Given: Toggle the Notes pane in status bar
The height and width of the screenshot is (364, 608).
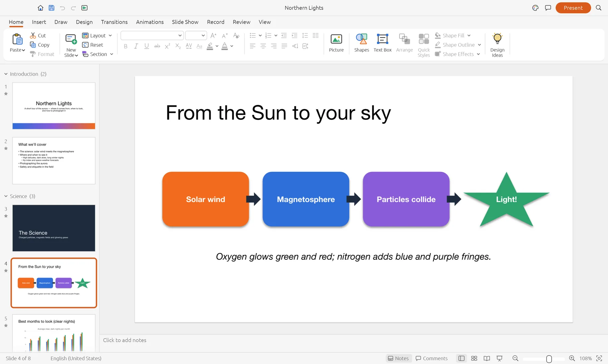Looking at the screenshot, I should 398,358.
